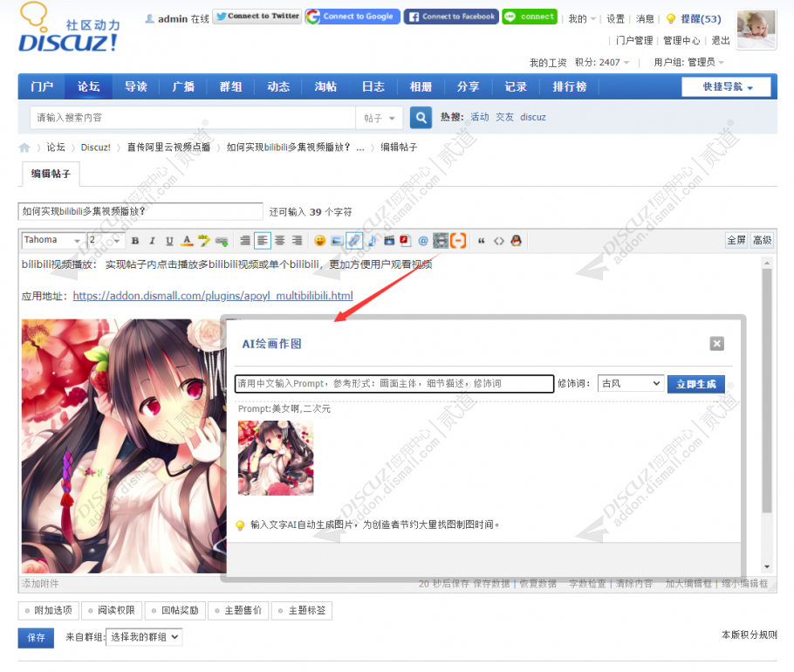Insert audio with the music note icon

coord(372,240)
